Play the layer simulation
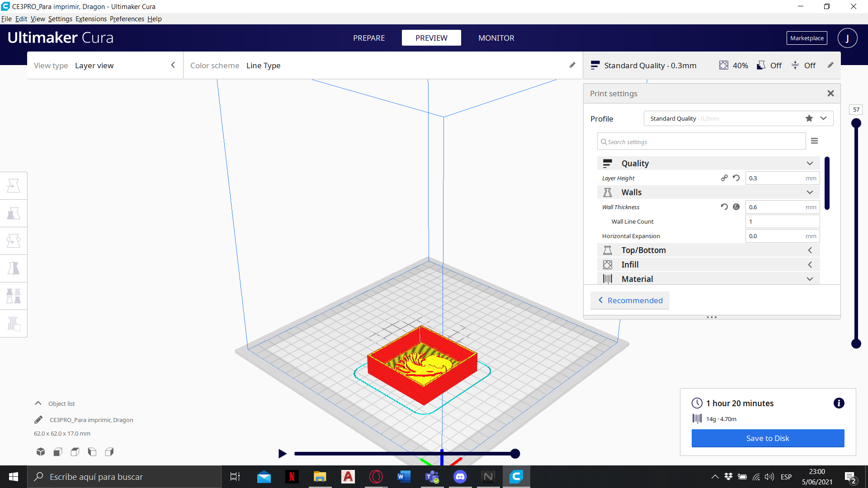This screenshot has width=868, height=488. (x=282, y=453)
